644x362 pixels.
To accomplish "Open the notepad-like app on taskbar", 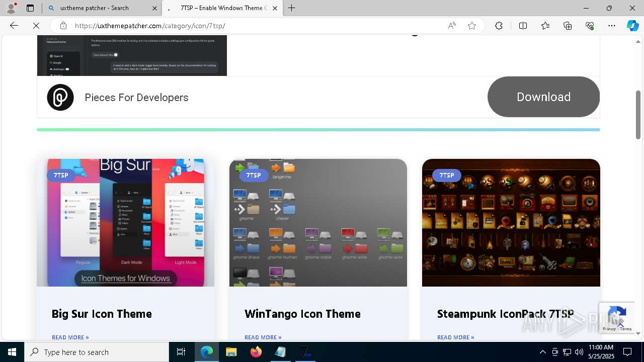I will [281, 352].
